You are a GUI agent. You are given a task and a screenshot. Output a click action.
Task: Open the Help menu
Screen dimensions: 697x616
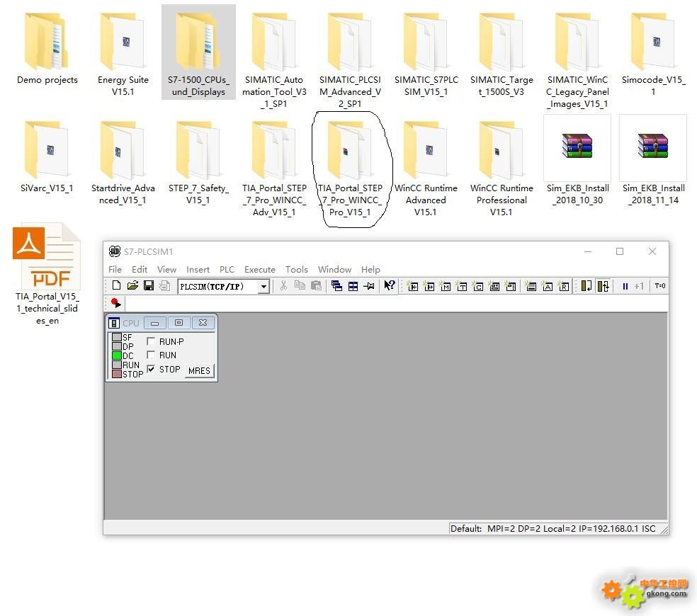pos(370,269)
